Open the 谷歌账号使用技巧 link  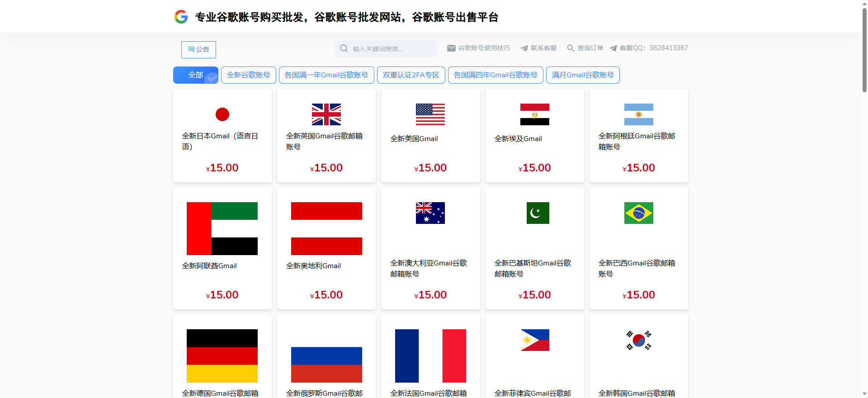(484, 48)
